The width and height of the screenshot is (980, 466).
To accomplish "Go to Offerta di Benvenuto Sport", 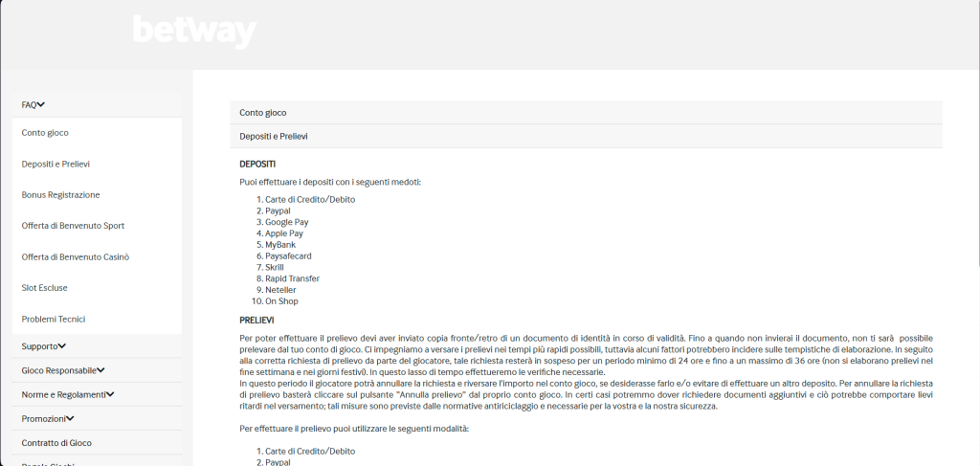I will (73, 226).
